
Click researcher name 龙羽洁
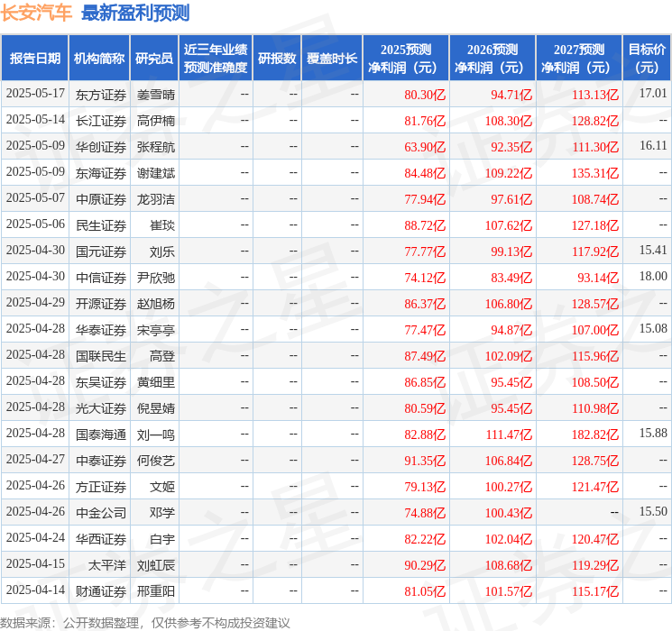point(156,199)
